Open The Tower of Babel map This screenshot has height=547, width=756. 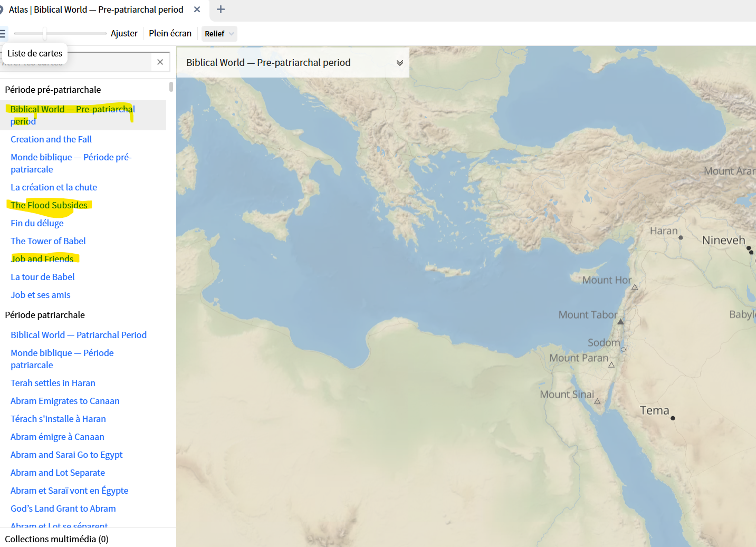tap(48, 241)
